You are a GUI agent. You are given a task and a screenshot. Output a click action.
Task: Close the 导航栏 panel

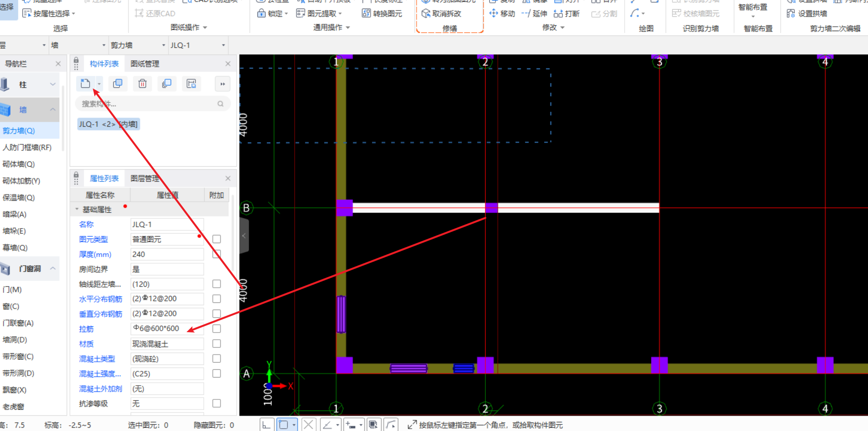click(58, 64)
